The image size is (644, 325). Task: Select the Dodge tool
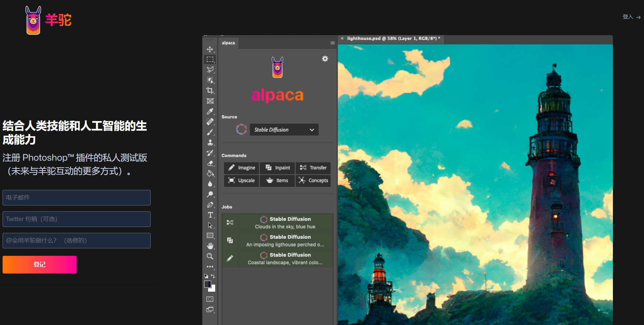point(210,194)
